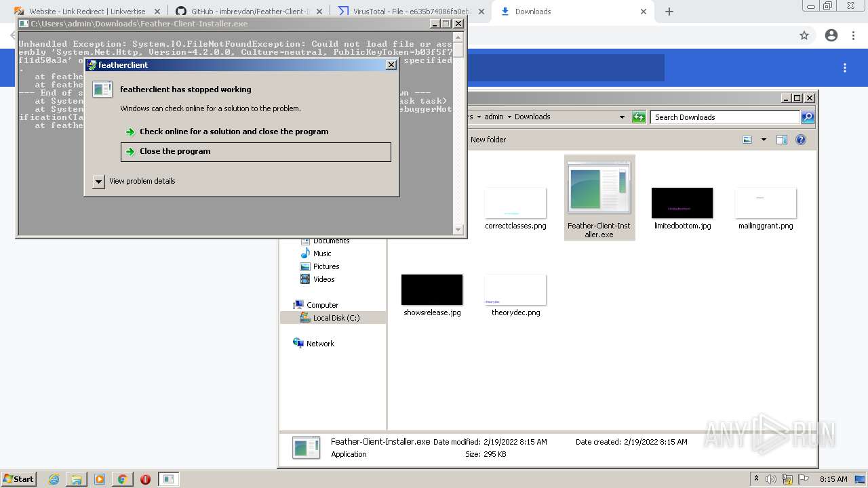Expand View problem details
868x488 pixels.
pos(134,181)
